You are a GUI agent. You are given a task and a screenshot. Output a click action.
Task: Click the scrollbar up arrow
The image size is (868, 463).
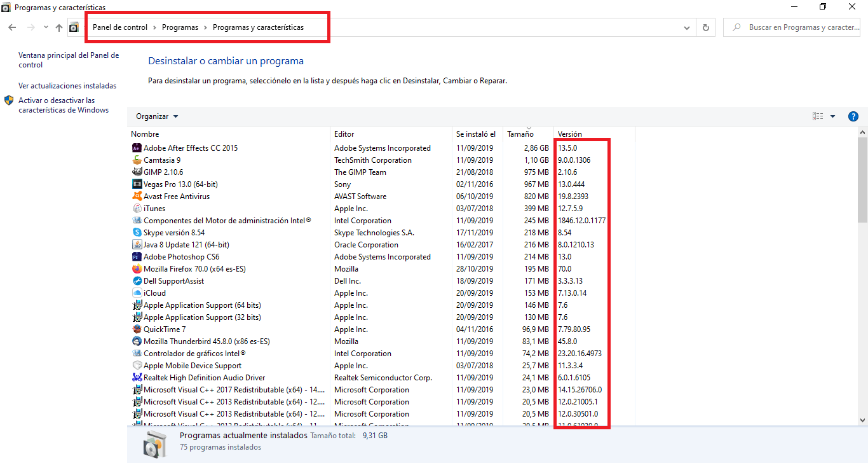[862, 132]
